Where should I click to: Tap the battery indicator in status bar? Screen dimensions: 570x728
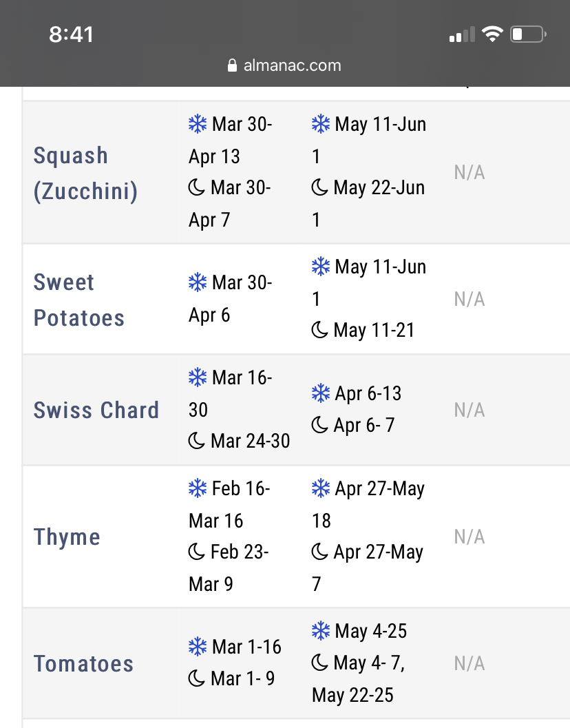[x=528, y=34]
